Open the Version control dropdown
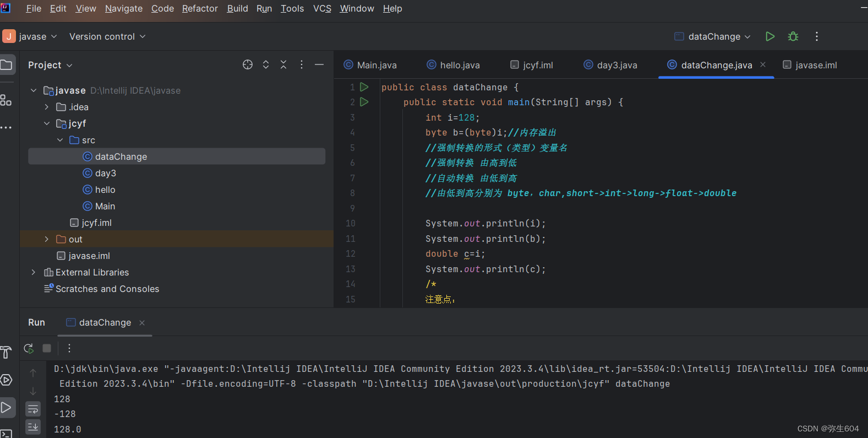Image resolution: width=868 pixels, height=438 pixels. [x=107, y=36]
